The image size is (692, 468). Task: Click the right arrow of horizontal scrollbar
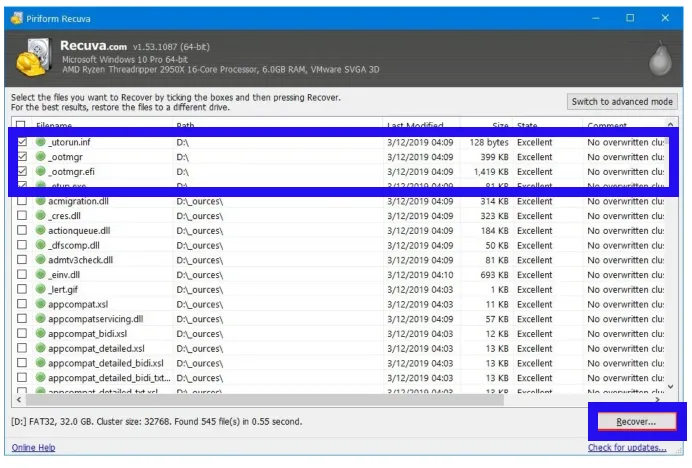pos(658,400)
